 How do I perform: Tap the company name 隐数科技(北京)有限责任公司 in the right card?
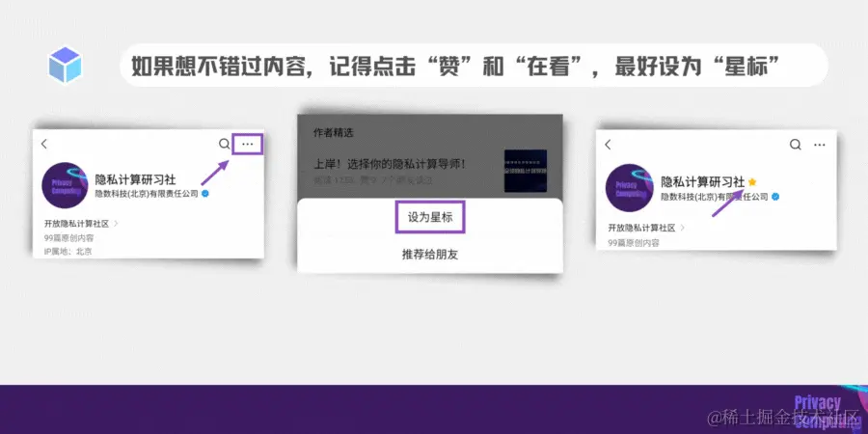(715, 197)
